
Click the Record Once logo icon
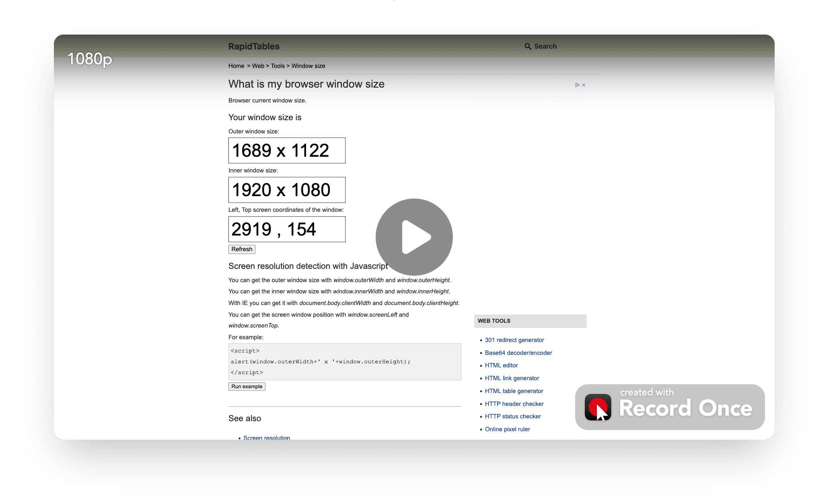tap(598, 407)
